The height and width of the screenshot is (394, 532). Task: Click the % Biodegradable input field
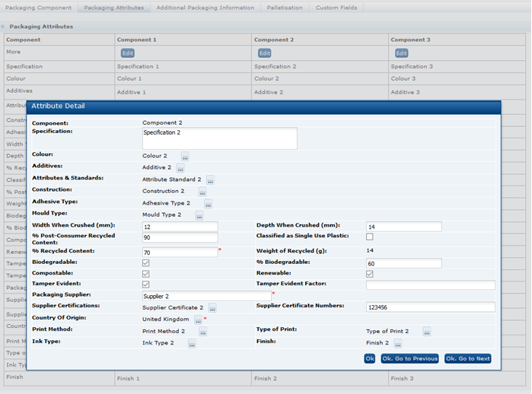(x=403, y=263)
